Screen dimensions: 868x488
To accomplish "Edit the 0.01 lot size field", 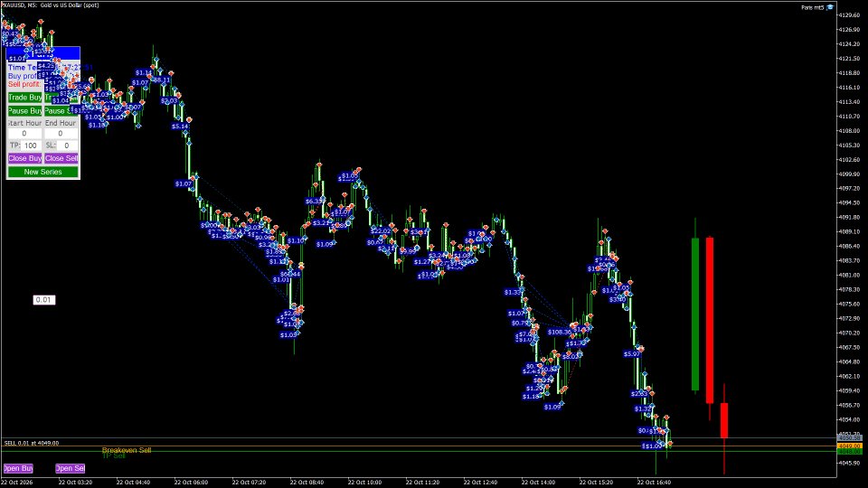I will 43,300.
